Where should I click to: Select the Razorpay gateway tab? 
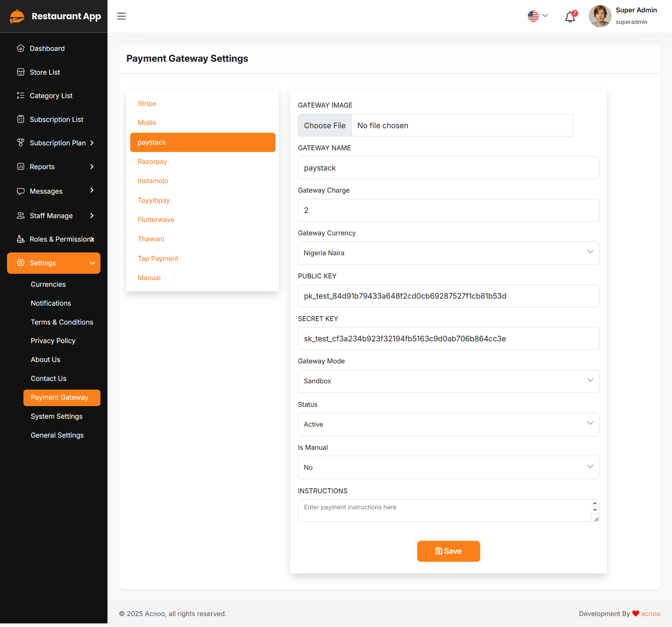[152, 162]
